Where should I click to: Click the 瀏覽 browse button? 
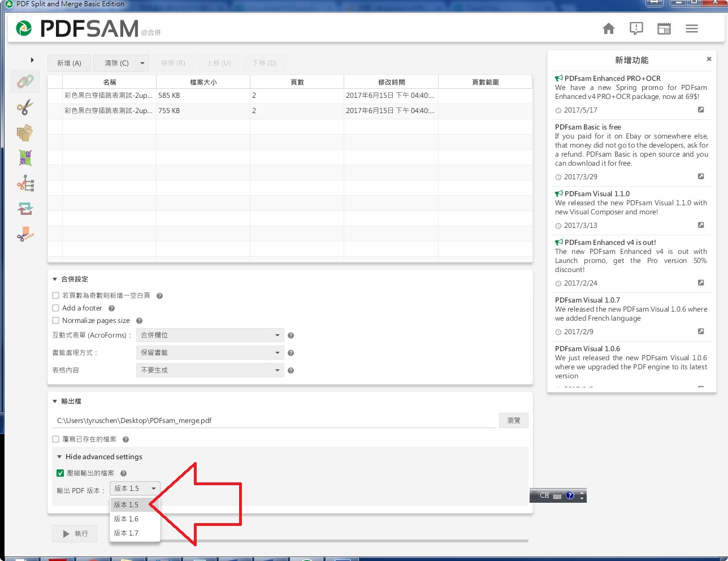pyautogui.click(x=513, y=421)
